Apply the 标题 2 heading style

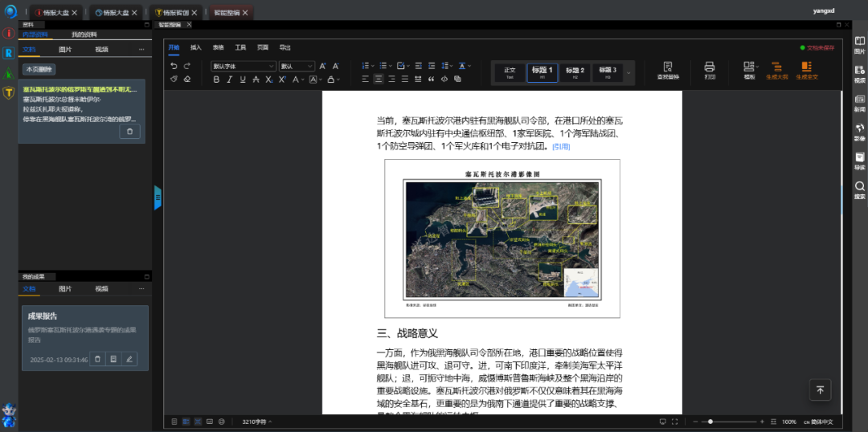coord(575,72)
